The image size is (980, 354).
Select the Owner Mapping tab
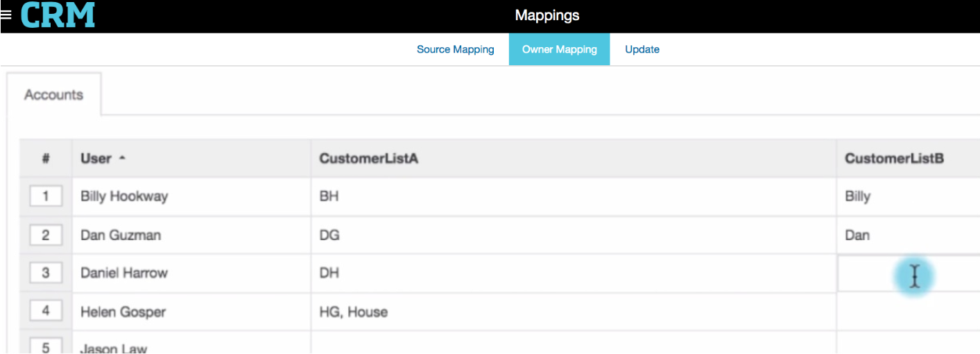coord(559,49)
